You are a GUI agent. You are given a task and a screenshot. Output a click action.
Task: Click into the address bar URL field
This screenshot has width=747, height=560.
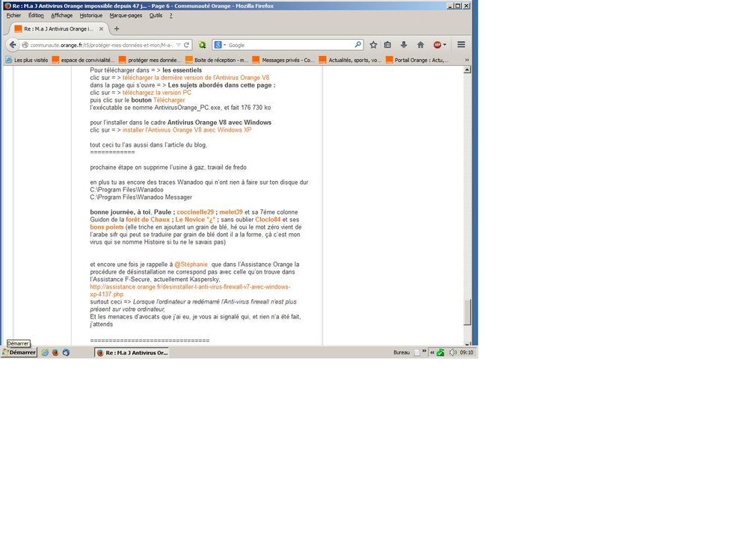101,45
